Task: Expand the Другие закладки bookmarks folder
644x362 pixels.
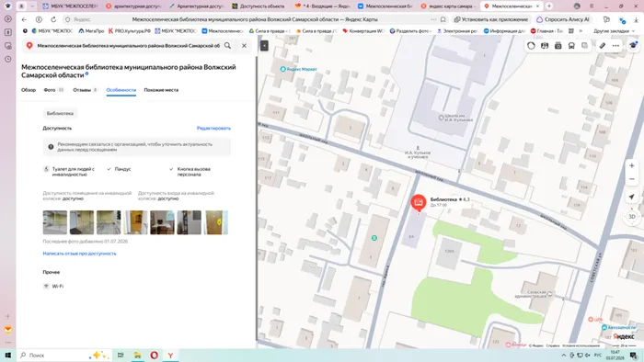Action: [x=614, y=30]
